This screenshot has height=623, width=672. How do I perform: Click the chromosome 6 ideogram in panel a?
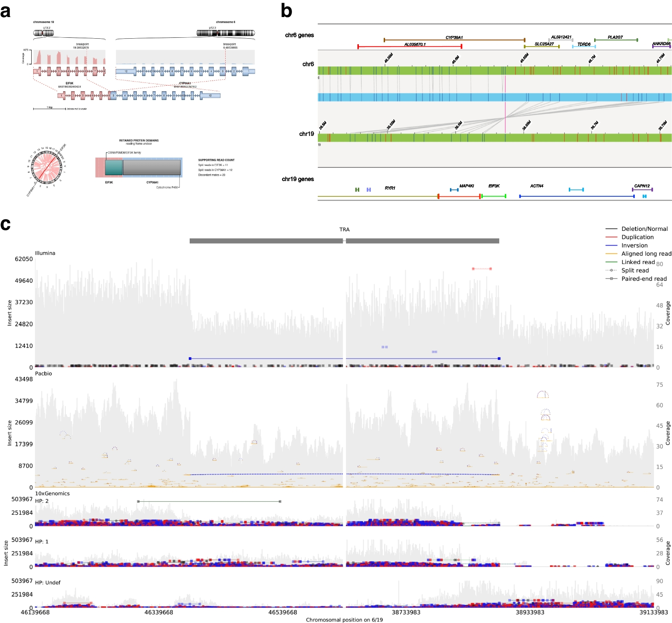click(x=226, y=33)
